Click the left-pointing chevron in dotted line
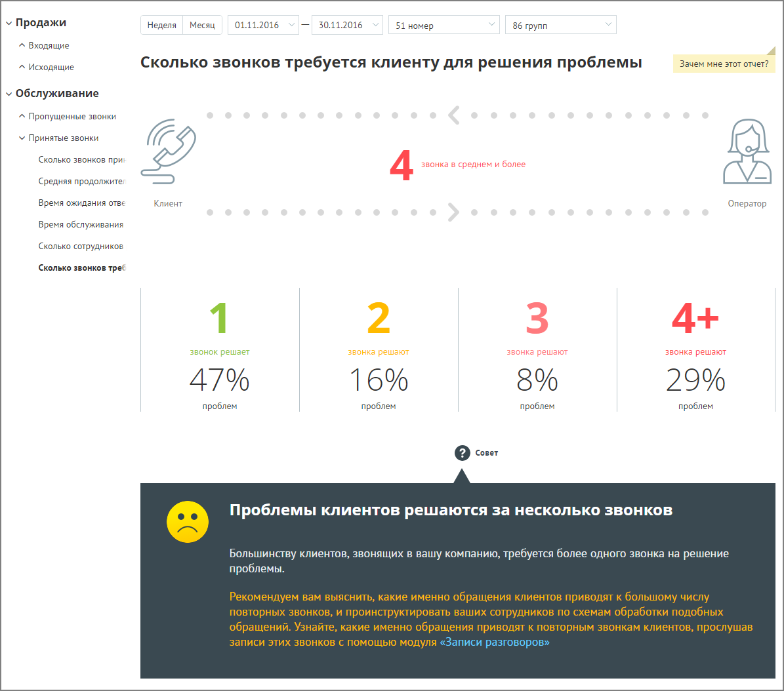This screenshot has height=691, width=784. 453,115
